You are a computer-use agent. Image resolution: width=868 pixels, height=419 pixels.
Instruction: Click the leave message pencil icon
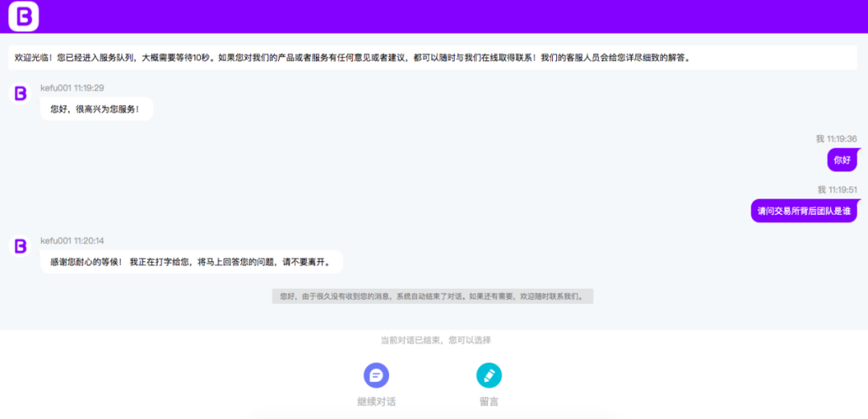[x=489, y=376]
